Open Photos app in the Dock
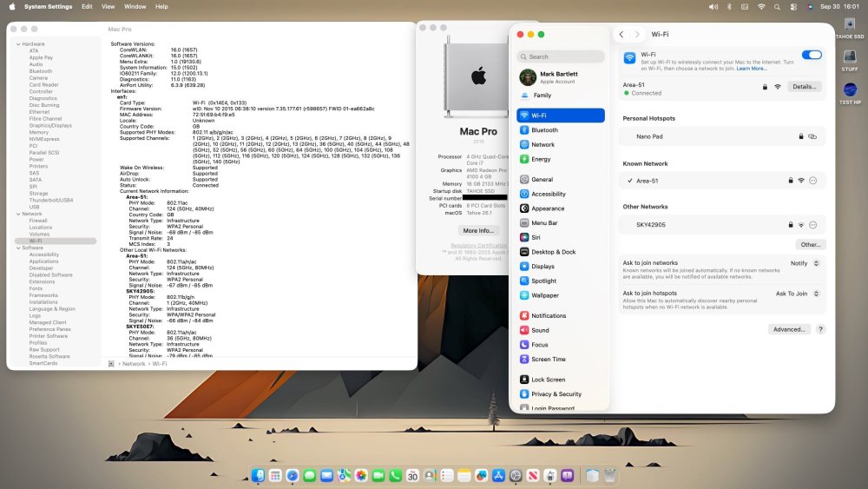This screenshot has width=868, height=489. (361, 475)
